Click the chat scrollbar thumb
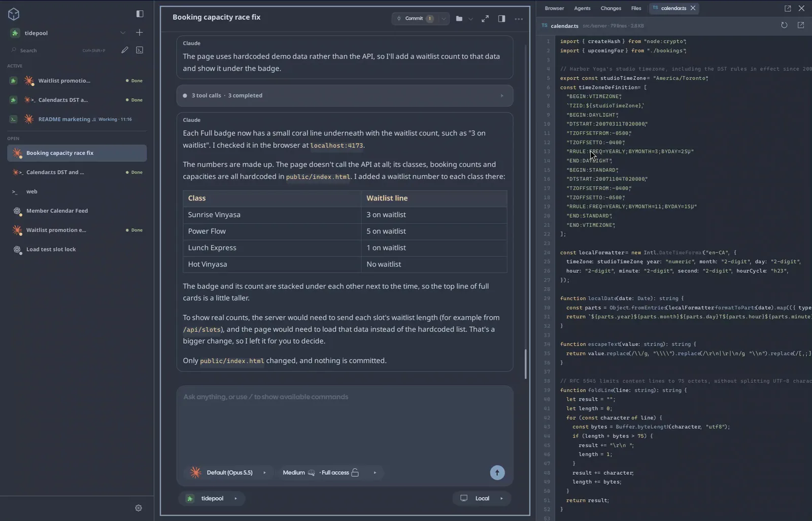 [525, 364]
